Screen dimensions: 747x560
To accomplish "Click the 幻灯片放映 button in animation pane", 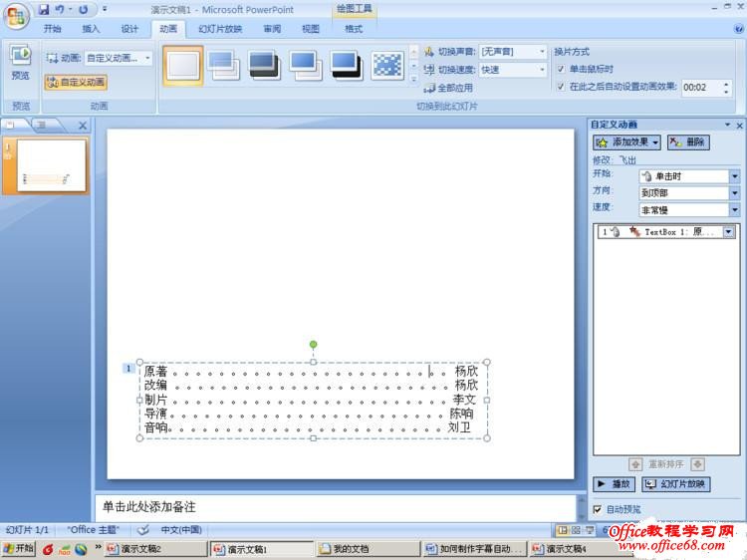I will pyautogui.click(x=676, y=484).
